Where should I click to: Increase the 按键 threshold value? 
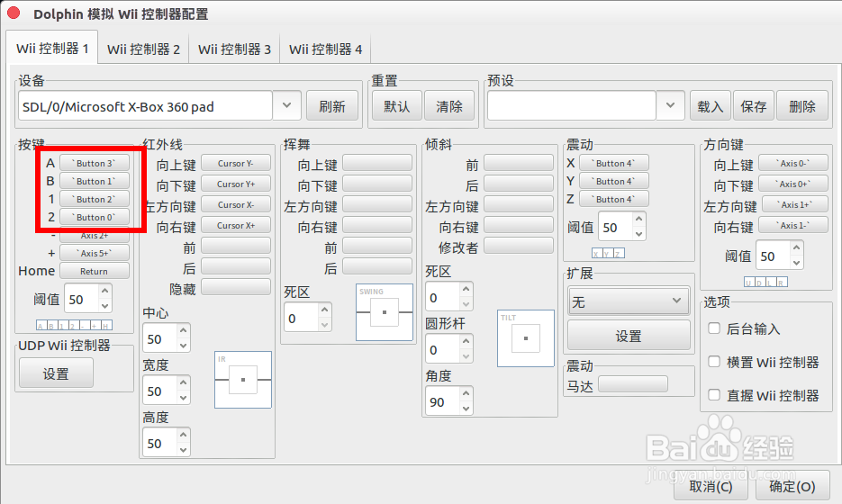tap(105, 291)
